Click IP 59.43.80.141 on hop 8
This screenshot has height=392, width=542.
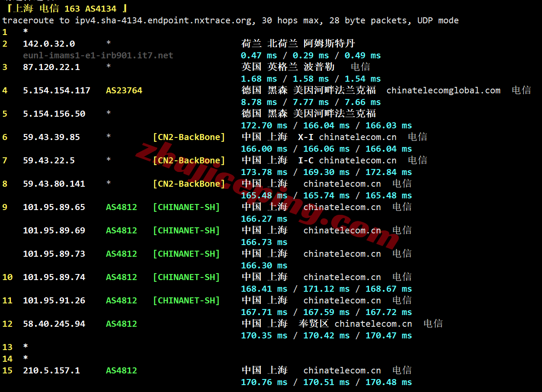point(54,184)
